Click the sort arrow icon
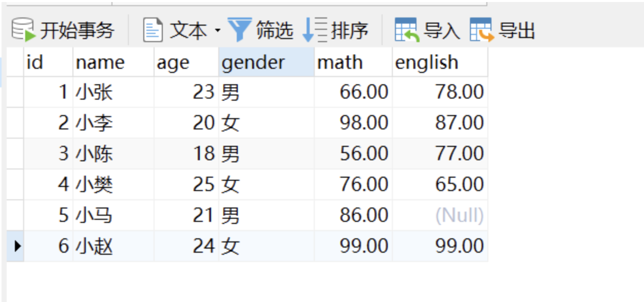 pos(314,30)
